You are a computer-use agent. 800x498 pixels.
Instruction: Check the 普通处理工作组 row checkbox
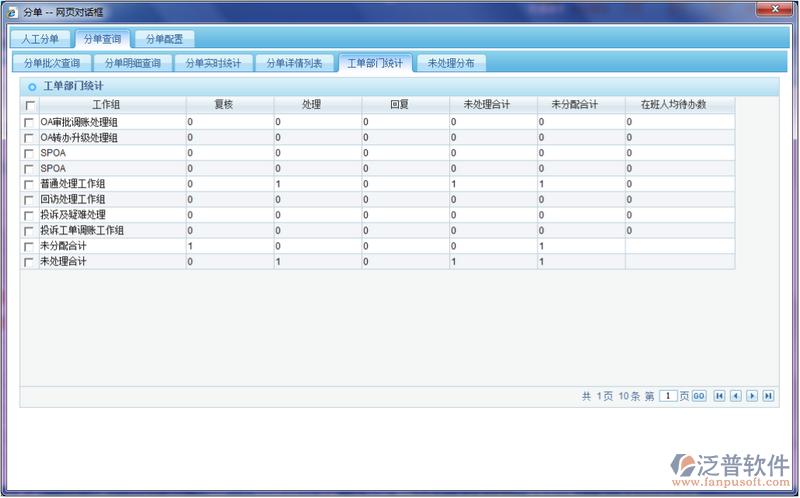click(x=29, y=184)
